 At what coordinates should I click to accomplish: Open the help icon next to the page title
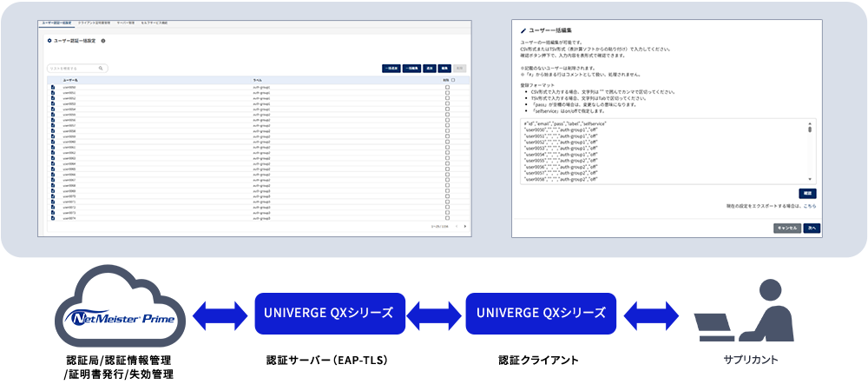[x=103, y=41]
